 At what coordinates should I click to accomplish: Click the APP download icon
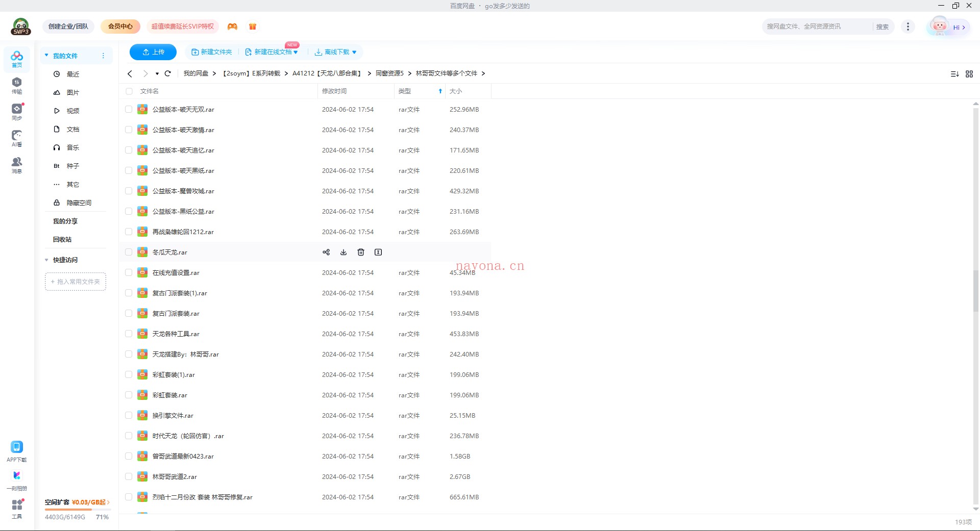17,452
